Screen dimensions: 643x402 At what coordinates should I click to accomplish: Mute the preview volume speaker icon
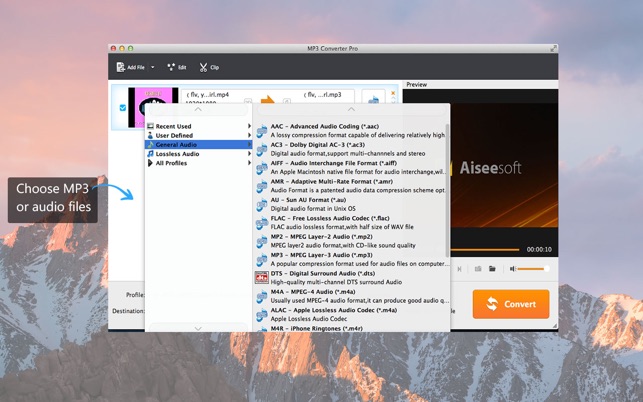(513, 268)
